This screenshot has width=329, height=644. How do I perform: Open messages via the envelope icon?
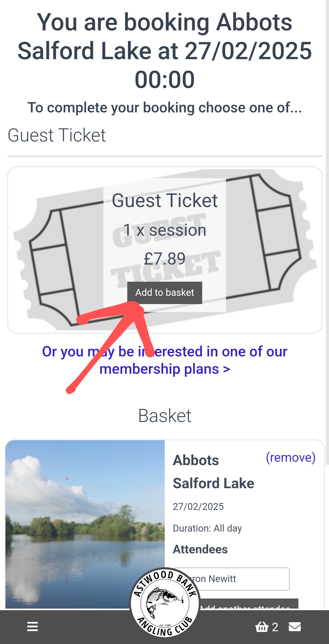295,626
